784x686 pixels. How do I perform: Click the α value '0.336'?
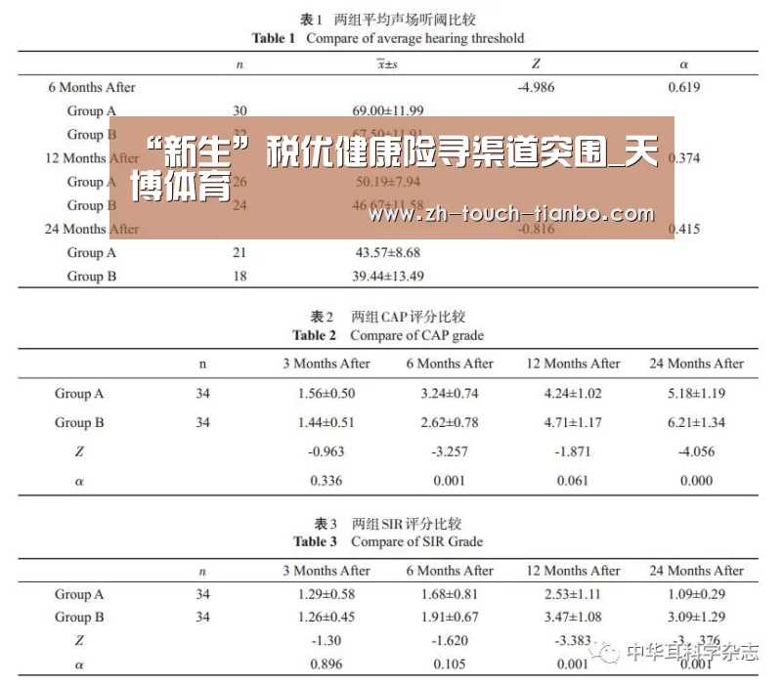[327, 481]
